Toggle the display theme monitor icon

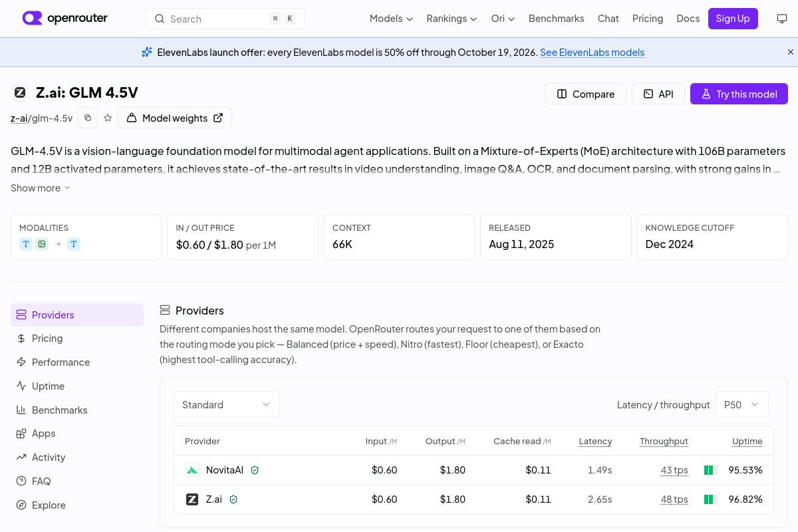point(782,19)
